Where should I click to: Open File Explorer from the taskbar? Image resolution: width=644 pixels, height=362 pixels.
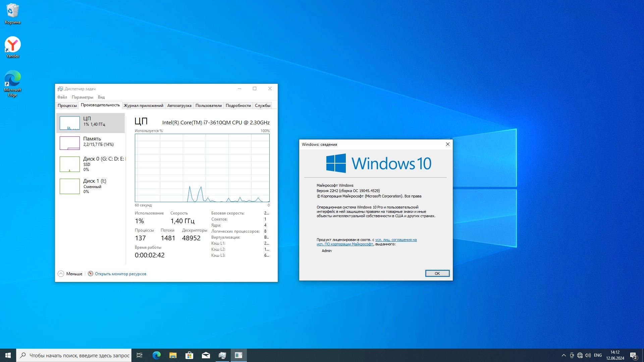[173, 355]
